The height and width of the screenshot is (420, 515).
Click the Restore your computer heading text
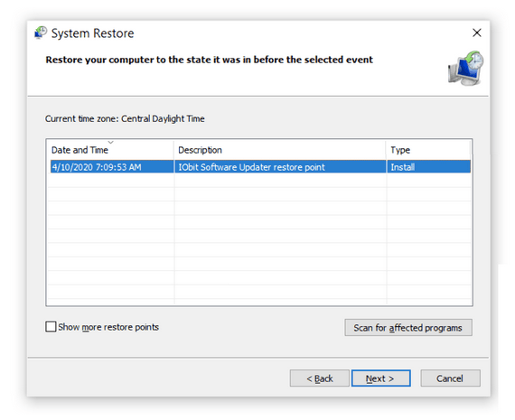pos(210,60)
